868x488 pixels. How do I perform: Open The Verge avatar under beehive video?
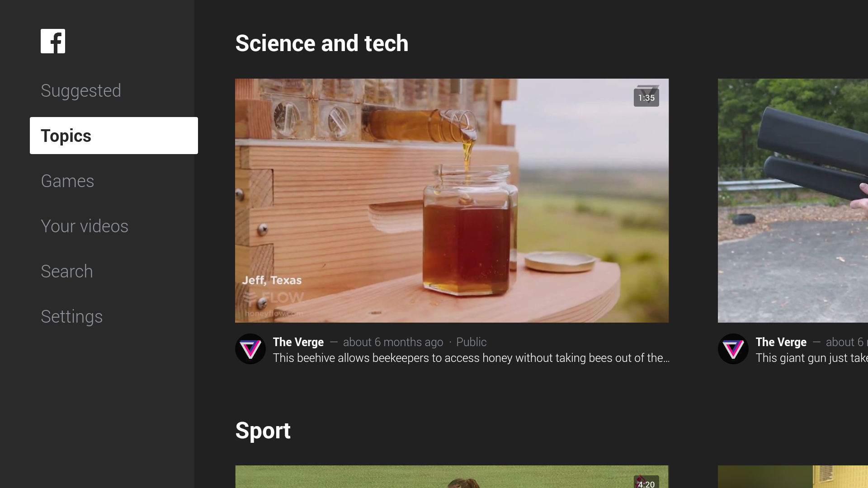click(x=250, y=349)
